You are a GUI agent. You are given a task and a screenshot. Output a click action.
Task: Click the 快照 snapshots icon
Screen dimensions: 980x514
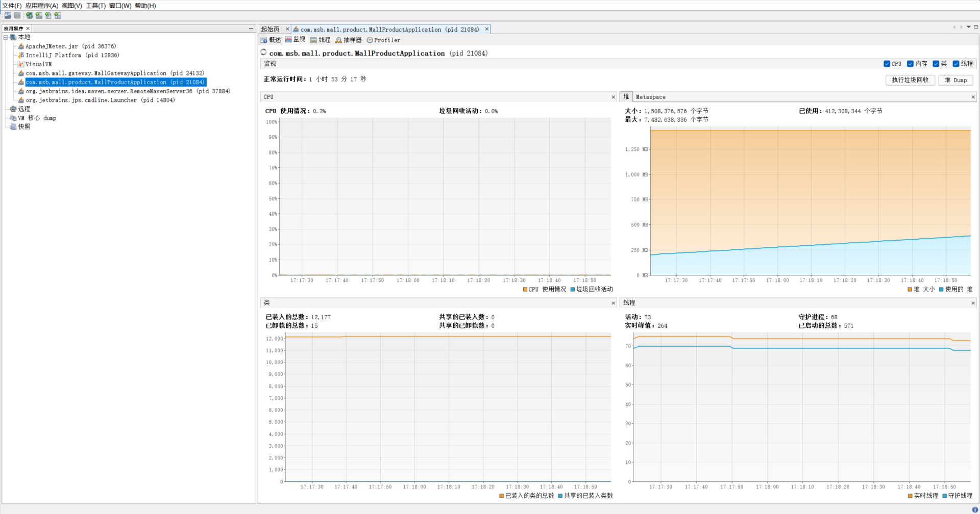[13, 127]
